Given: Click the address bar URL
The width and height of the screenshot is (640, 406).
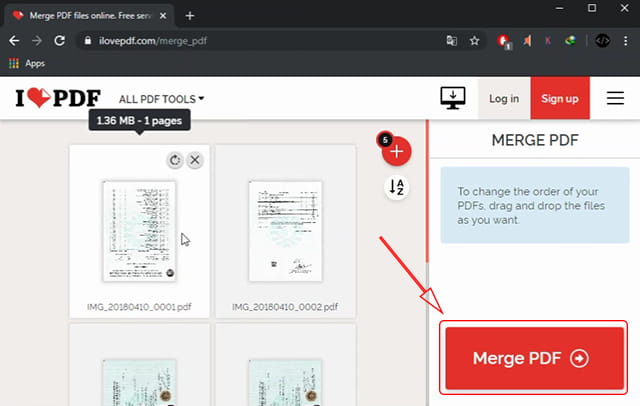Looking at the screenshot, I should pos(153,41).
